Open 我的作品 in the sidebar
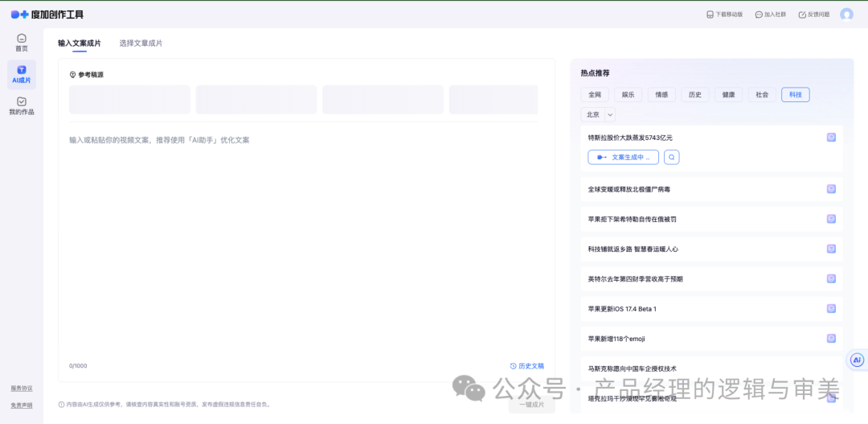 (x=22, y=106)
